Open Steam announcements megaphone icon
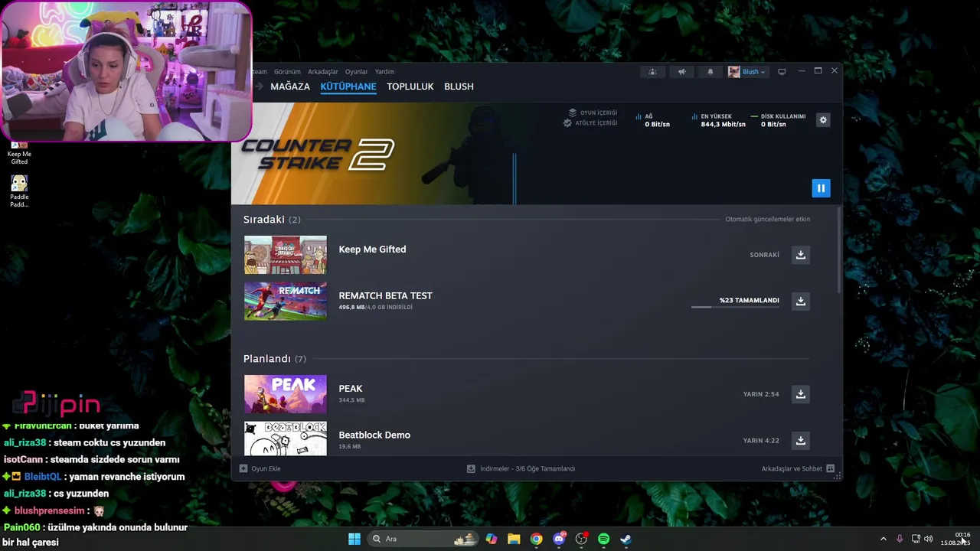Screen dimensions: 980x551 click(681, 72)
